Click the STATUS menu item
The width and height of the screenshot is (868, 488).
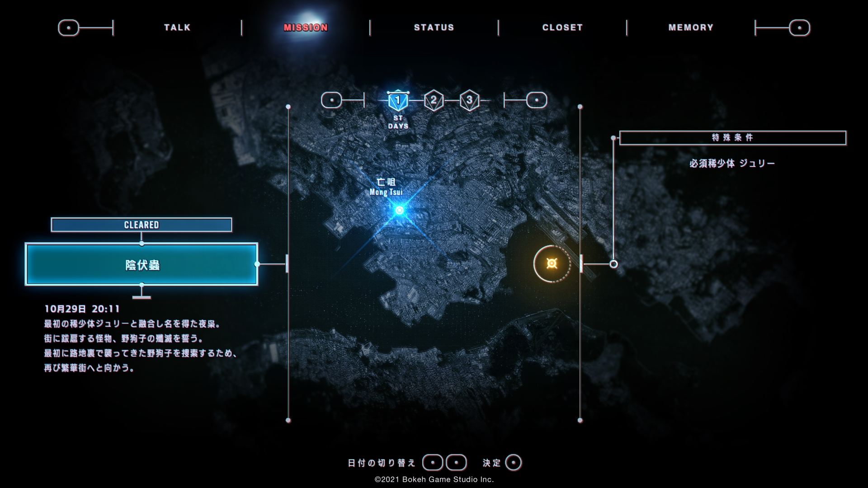pos(434,28)
